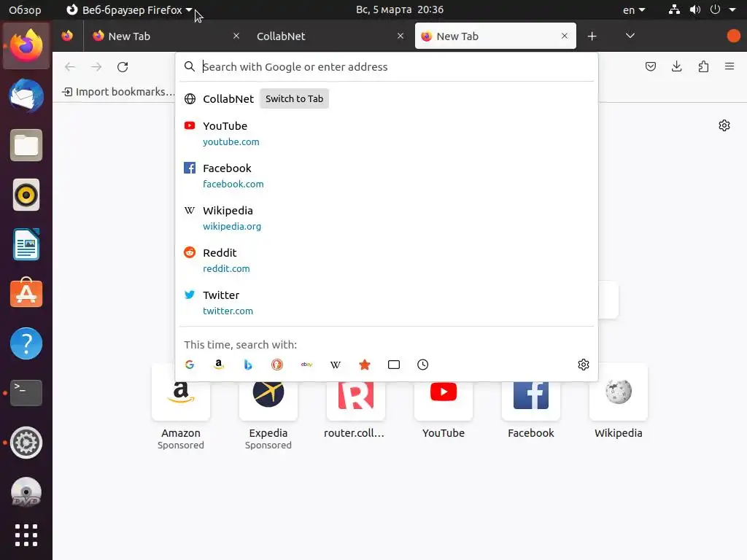Open Ubuntu Software store in dock
Viewport: 747px width, 560px height.
[26, 293]
